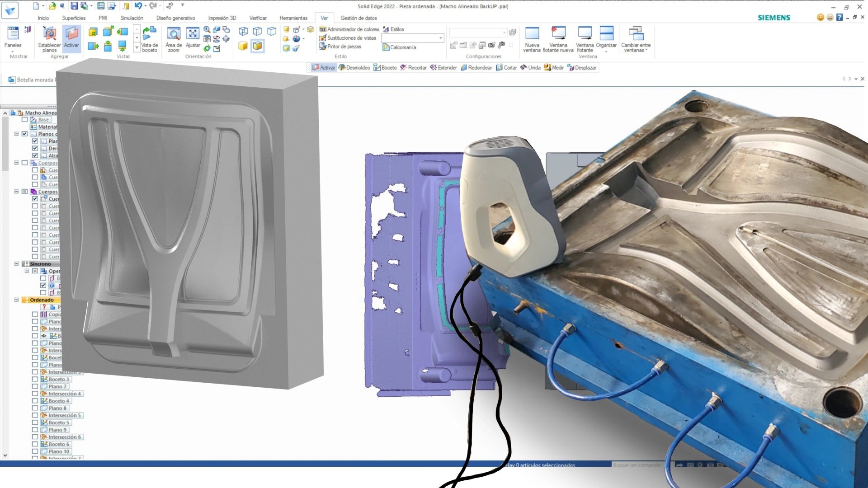Click the Calcomanía button
This screenshot has height=488, width=868.
tap(399, 47)
